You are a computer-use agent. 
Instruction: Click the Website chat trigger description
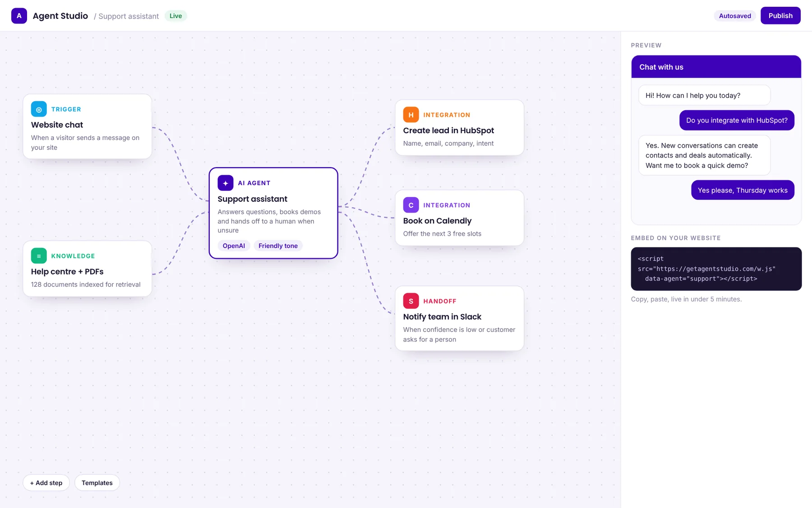pos(85,143)
